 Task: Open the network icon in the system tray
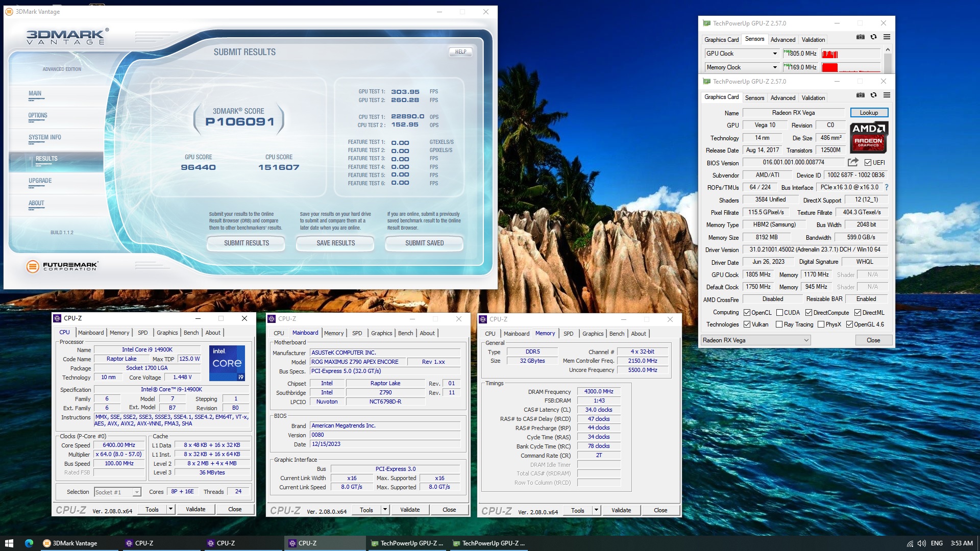click(x=910, y=543)
